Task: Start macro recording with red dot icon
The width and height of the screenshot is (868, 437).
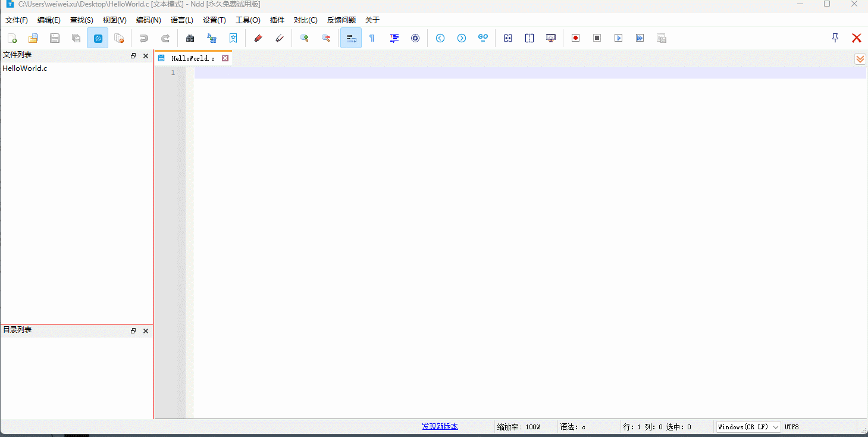Action: tap(575, 38)
